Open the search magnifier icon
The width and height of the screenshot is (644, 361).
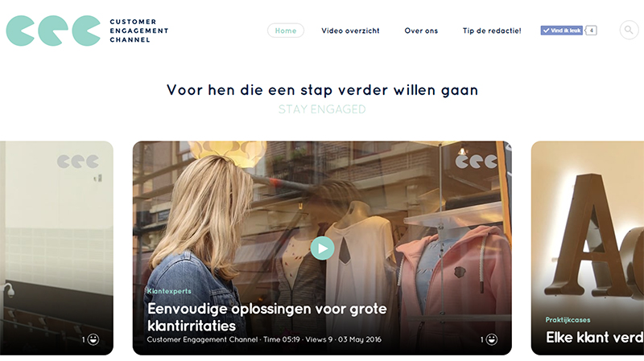point(629,30)
